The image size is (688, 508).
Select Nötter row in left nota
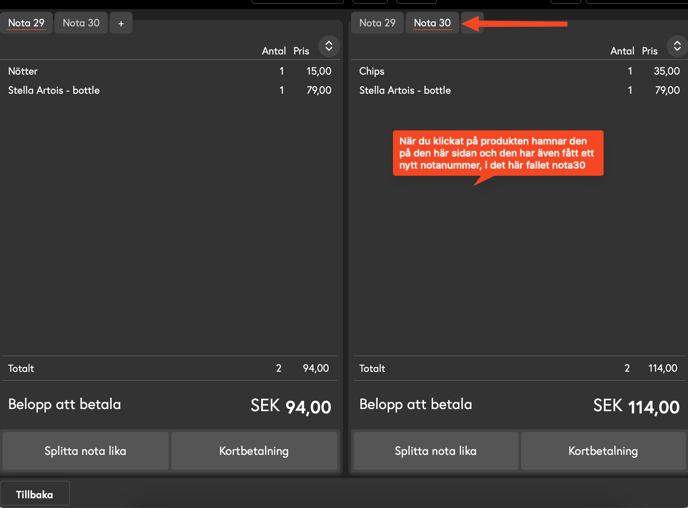click(x=170, y=71)
